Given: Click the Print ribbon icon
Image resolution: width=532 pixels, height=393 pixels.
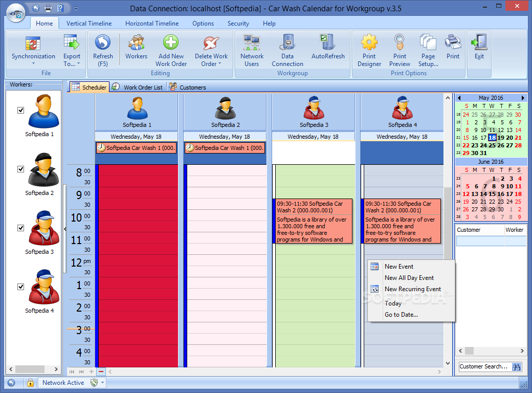Looking at the screenshot, I should (453, 42).
